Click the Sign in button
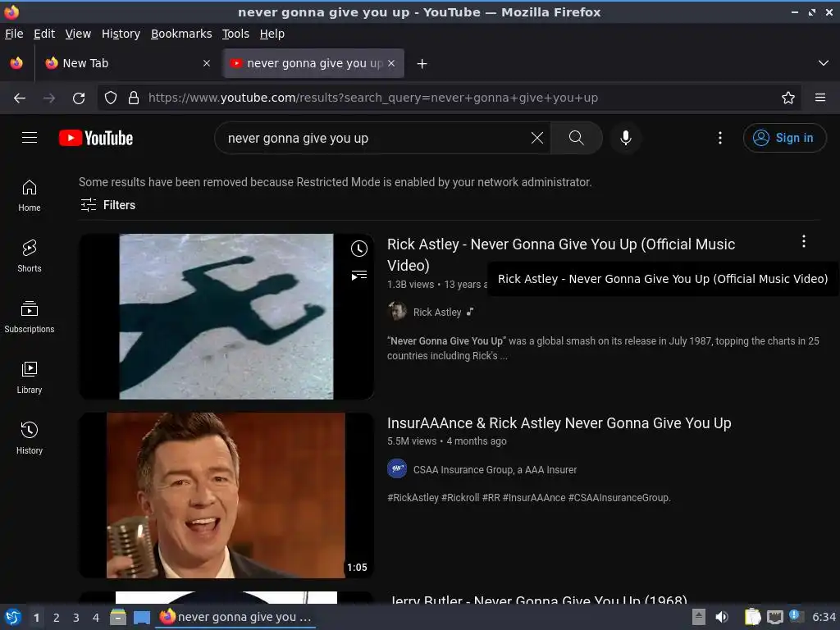The height and width of the screenshot is (630, 840). point(784,138)
